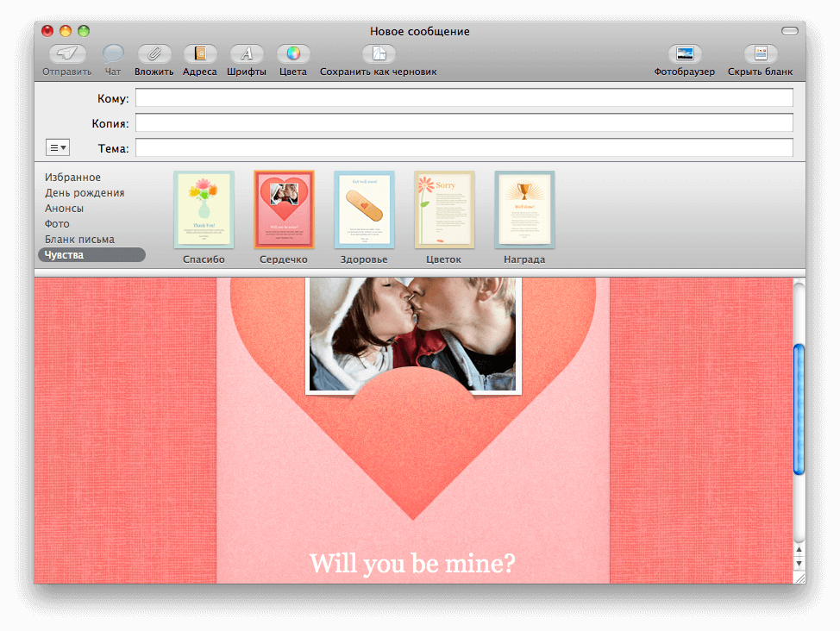This screenshot has height=631, width=840.
Task: Open the Шрифты fonts panel icon
Action: pyautogui.click(x=247, y=54)
